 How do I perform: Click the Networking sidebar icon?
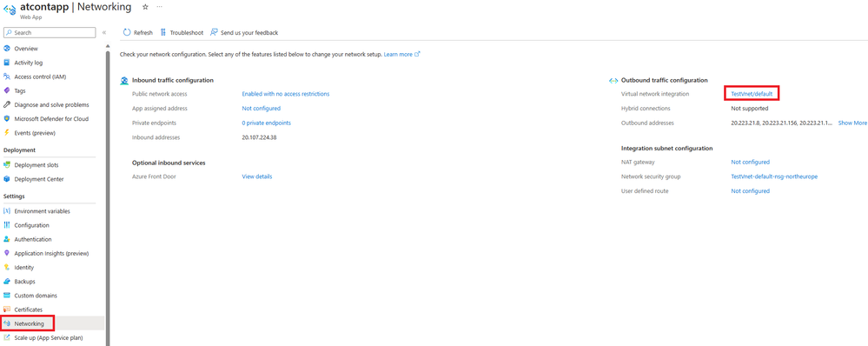tap(7, 323)
